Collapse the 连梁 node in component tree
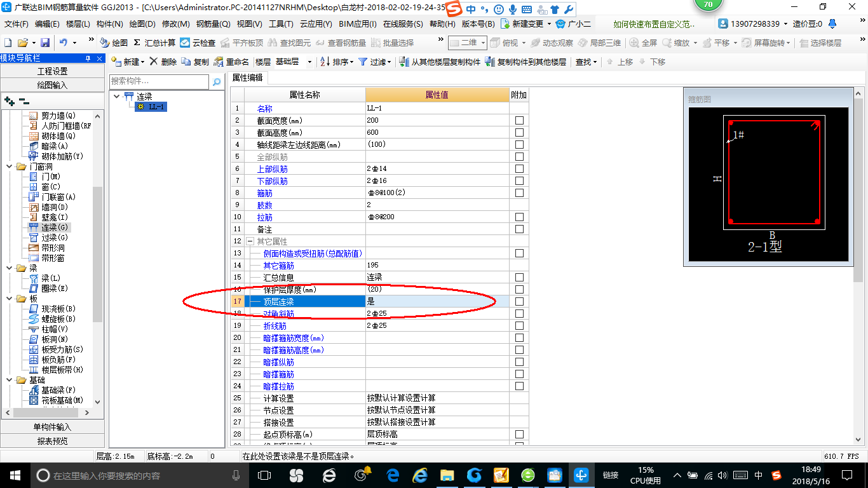Image resolution: width=868 pixels, height=488 pixels. pyautogui.click(x=117, y=97)
